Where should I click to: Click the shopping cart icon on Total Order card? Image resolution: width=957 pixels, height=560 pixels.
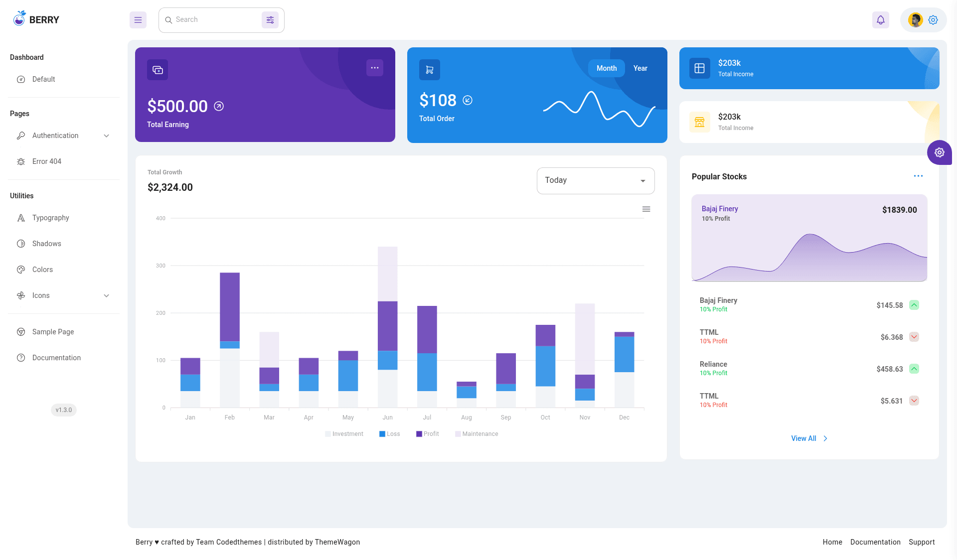(x=430, y=70)
